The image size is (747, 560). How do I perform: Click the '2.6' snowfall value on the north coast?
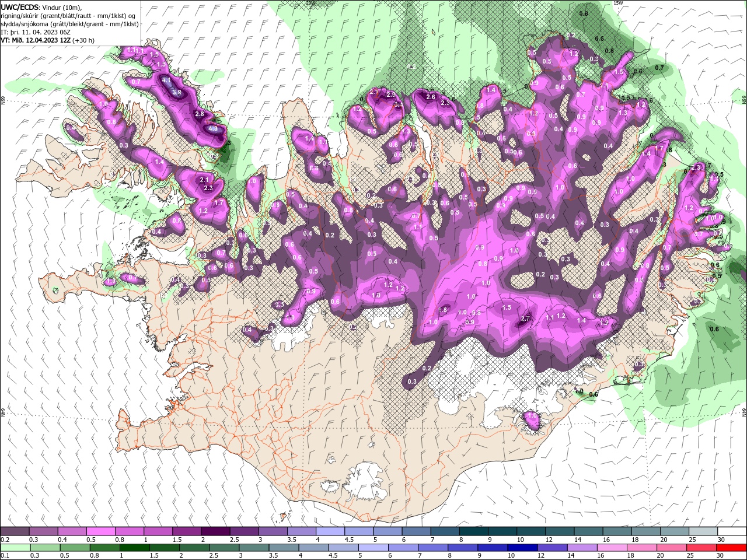(x=431, y=97)
